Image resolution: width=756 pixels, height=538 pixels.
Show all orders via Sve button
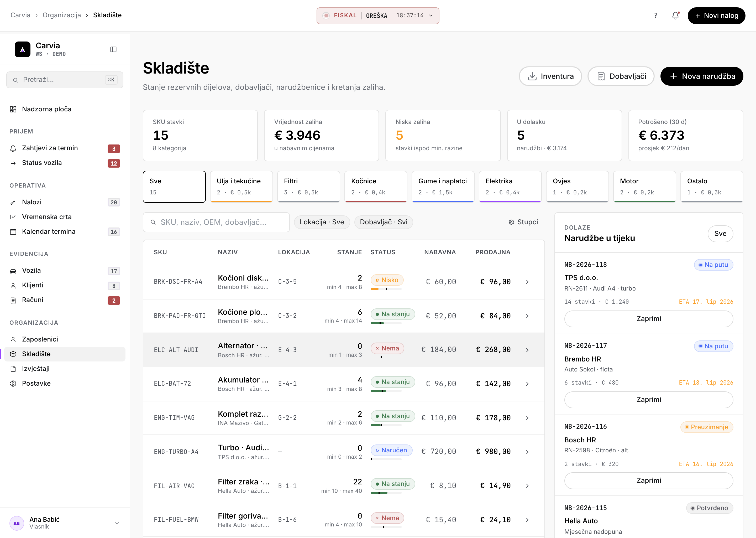720,234
